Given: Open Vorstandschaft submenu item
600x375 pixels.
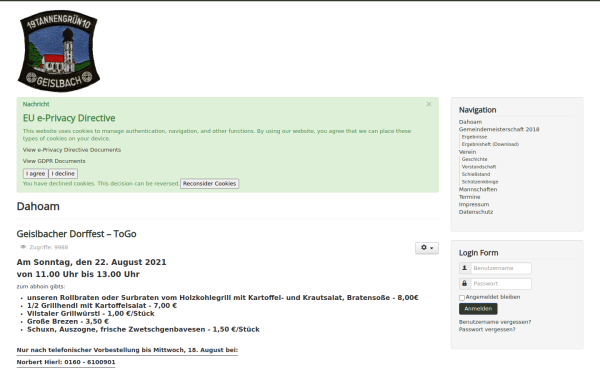Looking at the screenshot, I should coord(479,167).
